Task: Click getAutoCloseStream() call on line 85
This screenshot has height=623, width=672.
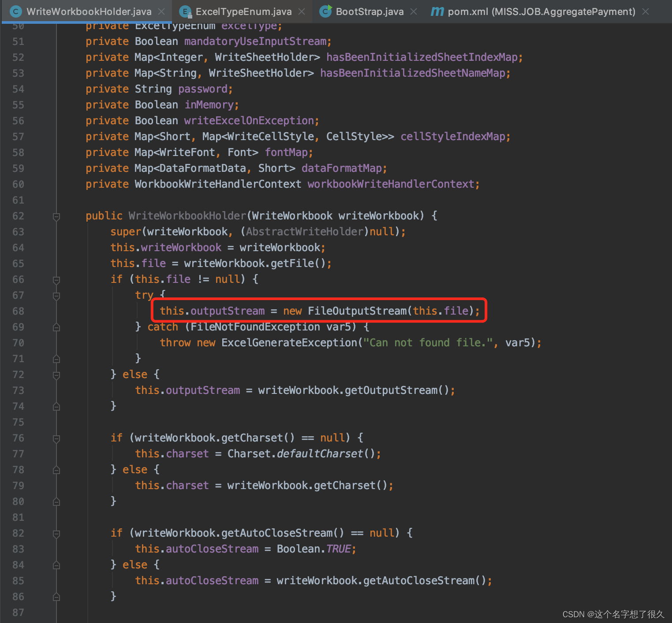Action: click(x=425, y=581)
